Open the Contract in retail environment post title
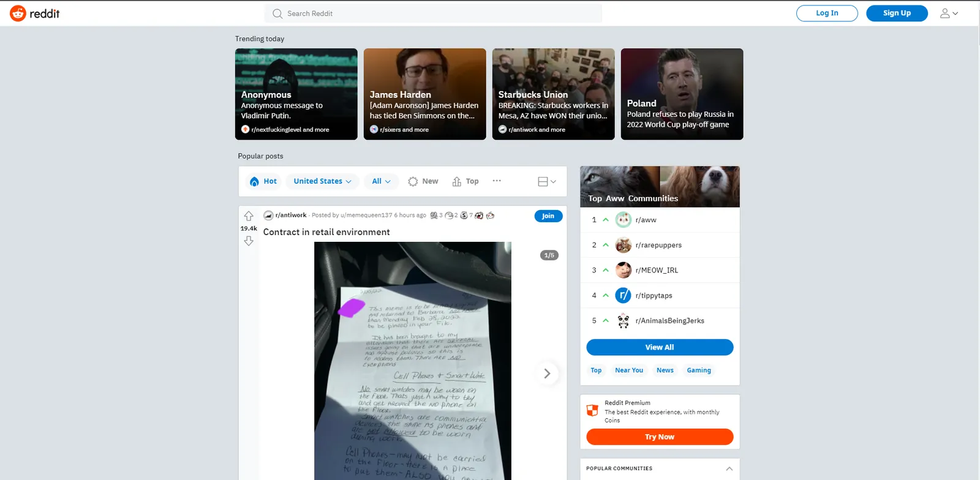 [x=326, y=232]
